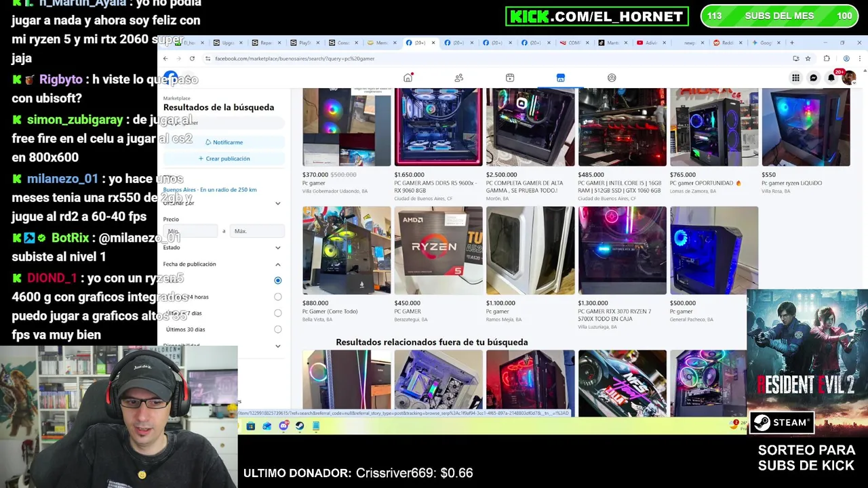Bookmark the page with the star icon
Screen dimensions: 868x488
[x=808, y=58]
